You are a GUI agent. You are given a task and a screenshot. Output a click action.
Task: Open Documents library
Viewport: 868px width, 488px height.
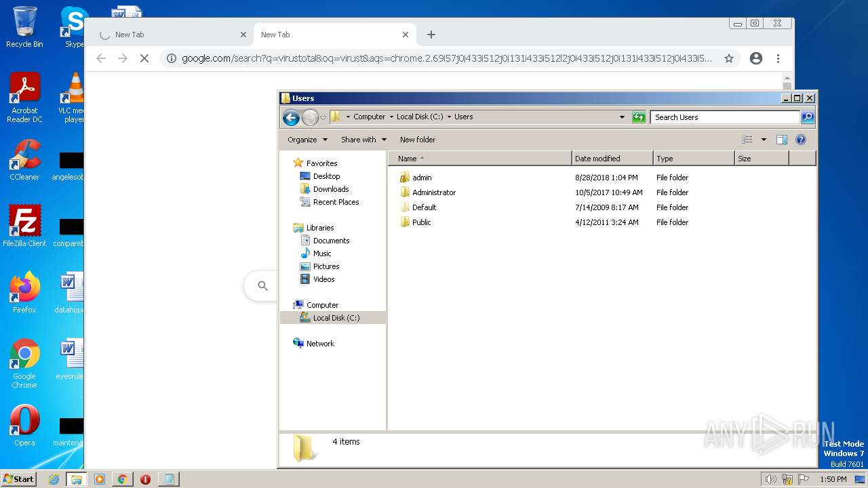325,241
